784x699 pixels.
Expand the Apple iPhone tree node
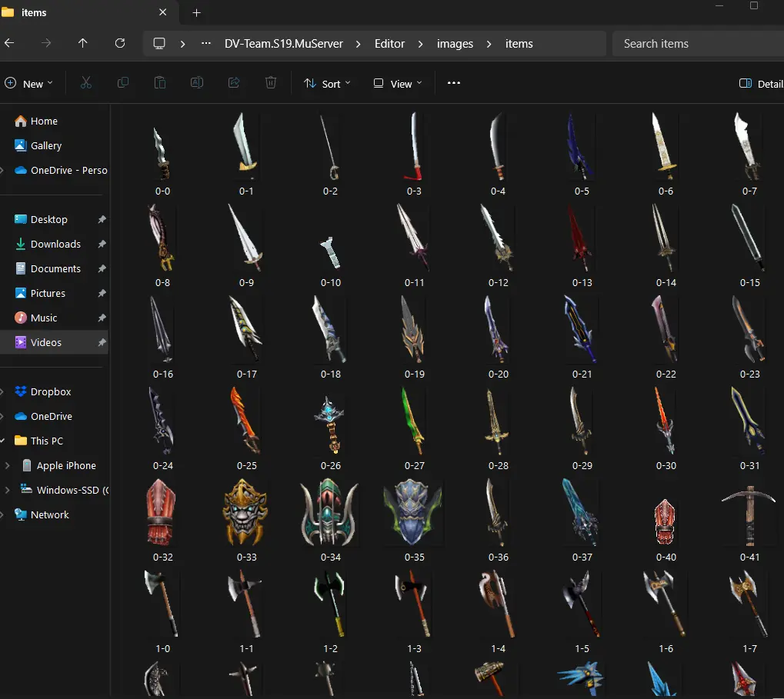click(x=7, y=466)
